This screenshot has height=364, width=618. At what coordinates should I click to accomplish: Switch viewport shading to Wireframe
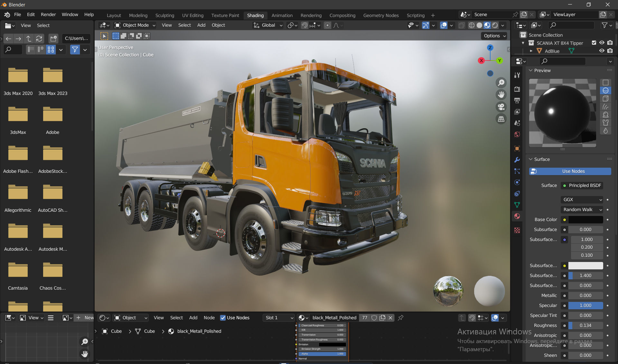pyautogui.click(x=472, y=25)
